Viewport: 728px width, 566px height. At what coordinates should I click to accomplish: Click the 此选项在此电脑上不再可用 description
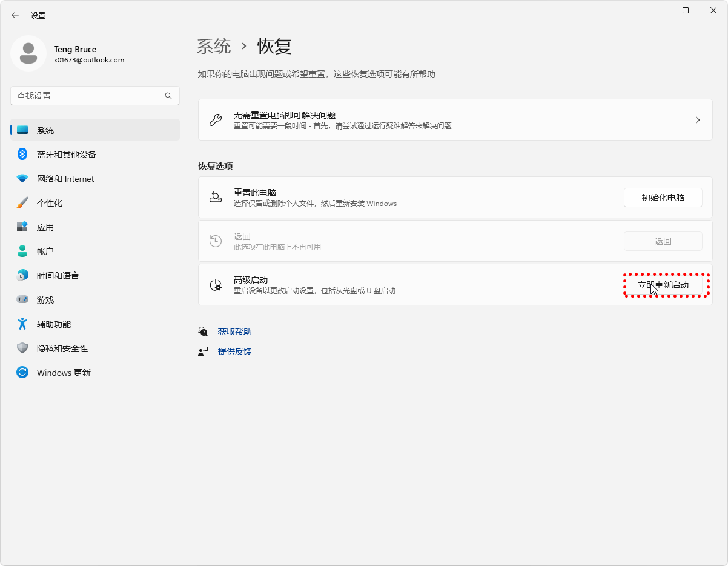coord(277,247)
